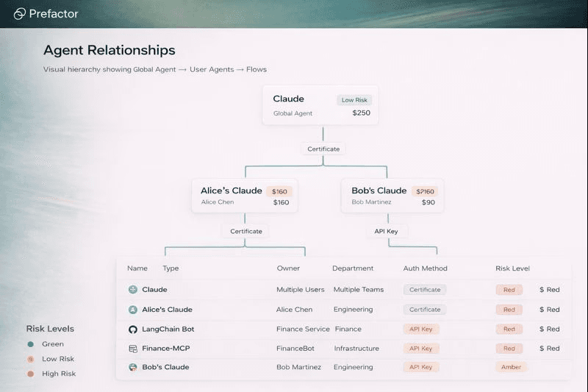Click the Low Risk legend dot
This screenshot has height=392, width=588.
31,359
